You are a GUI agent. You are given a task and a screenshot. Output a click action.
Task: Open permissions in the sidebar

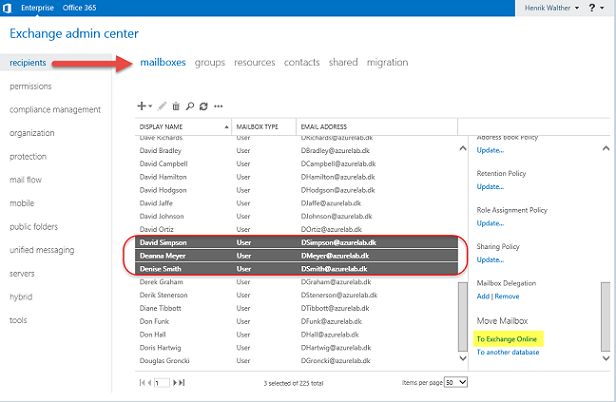[31, 86]
